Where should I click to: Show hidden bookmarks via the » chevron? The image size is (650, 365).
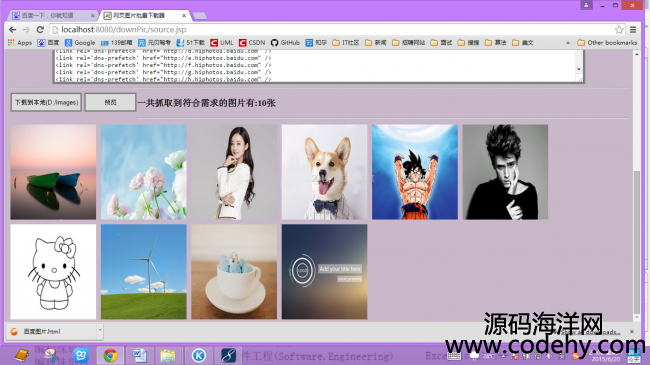[x=568, y=43]
